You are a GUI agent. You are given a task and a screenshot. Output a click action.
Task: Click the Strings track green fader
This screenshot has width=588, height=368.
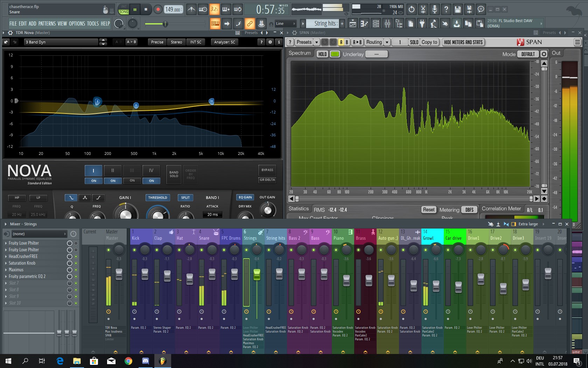(x=257, y=274)
